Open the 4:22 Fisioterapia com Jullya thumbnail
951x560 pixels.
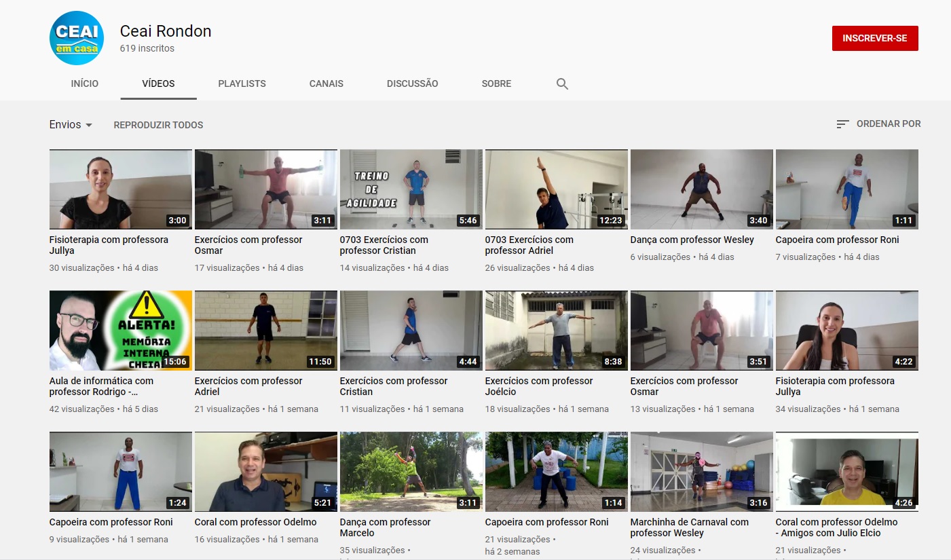coord(847,331)
